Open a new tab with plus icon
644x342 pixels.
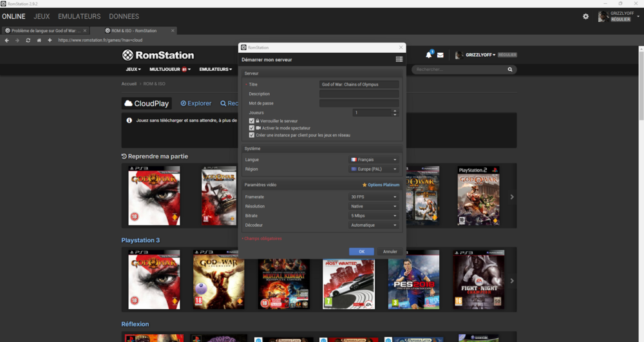pos(50,40)
